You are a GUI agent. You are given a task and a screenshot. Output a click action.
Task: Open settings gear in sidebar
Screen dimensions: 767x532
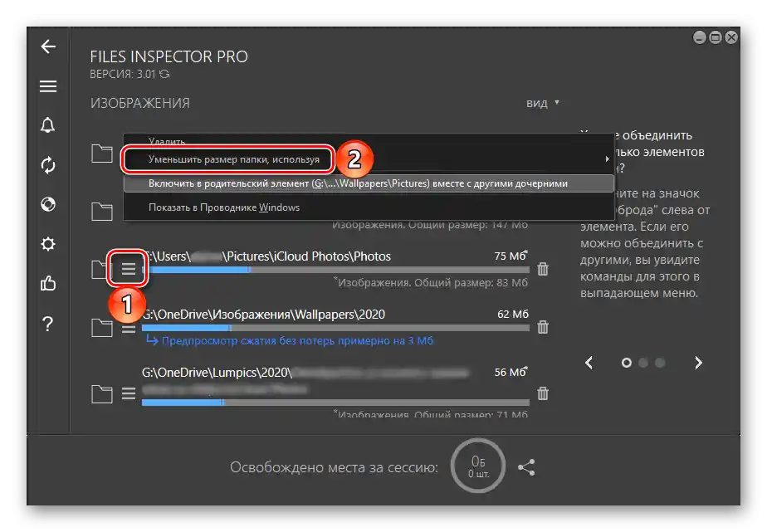point(48,243)
